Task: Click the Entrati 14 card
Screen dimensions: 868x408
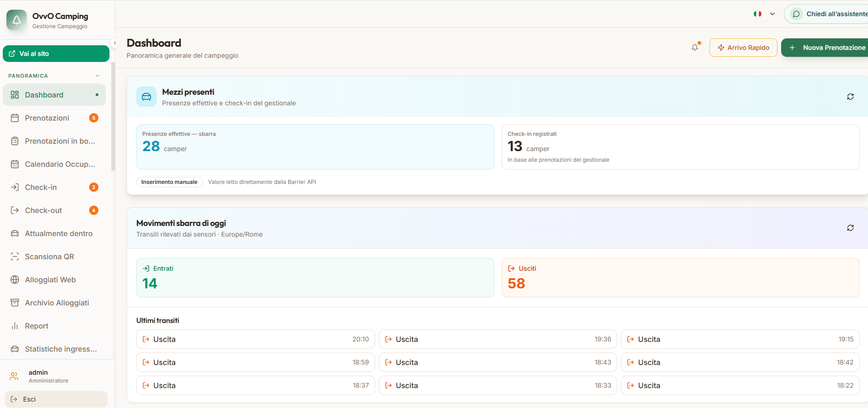Action: point(315,278)
